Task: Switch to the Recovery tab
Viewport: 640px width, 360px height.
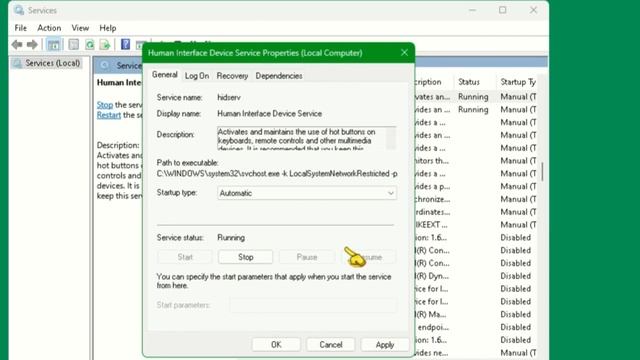Action: (232, 76)
